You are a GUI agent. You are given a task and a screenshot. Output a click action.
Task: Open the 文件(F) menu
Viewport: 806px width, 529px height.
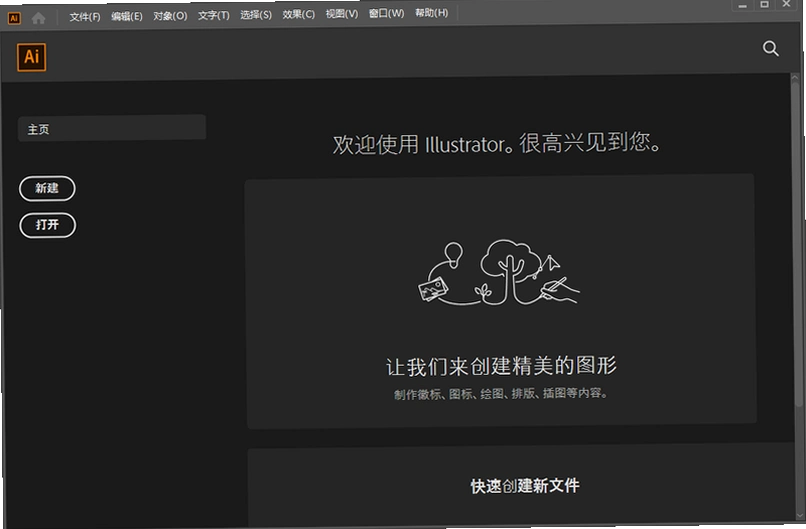click(x=85, y=17)
